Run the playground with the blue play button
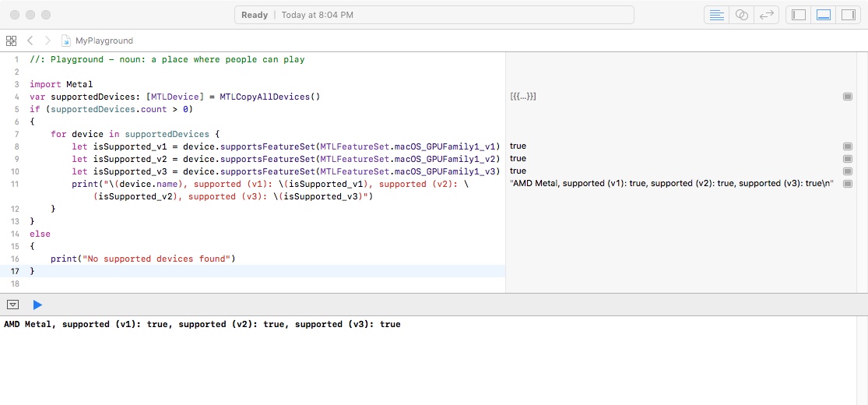Screen dimensions: 868x405 coord(37,305)
